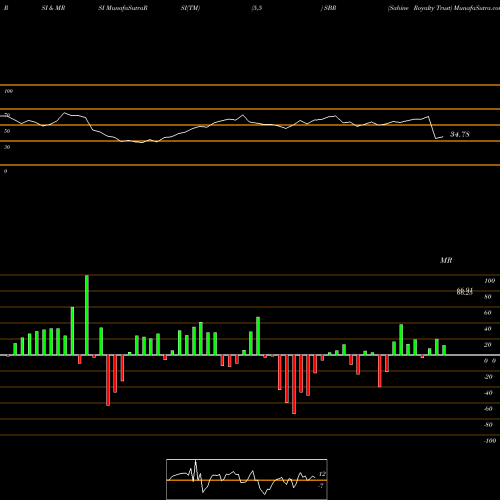Image resolution: width=500 pixels, height=500 pixels.
Task: Click the 'SBR' ticker text in header
Action: tap(330, 8)
